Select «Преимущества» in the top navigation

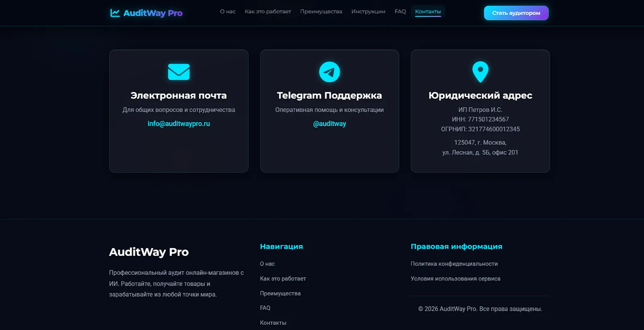click(321, 12)
